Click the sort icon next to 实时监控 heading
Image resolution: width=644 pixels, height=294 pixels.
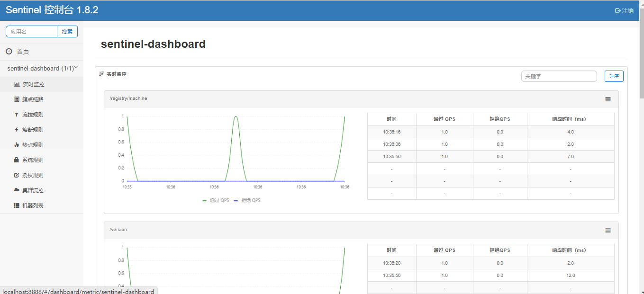click(101, 74)
